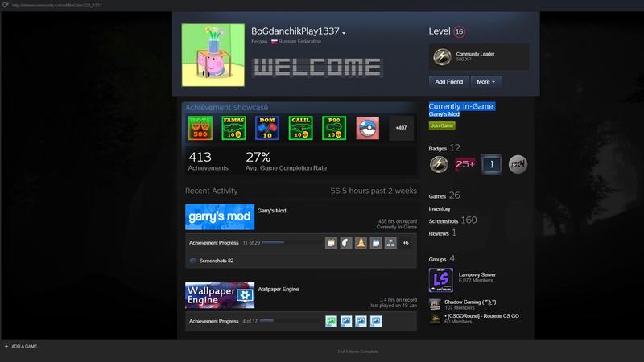
Task: Open the Inventory link
Action: click(440, 209)
